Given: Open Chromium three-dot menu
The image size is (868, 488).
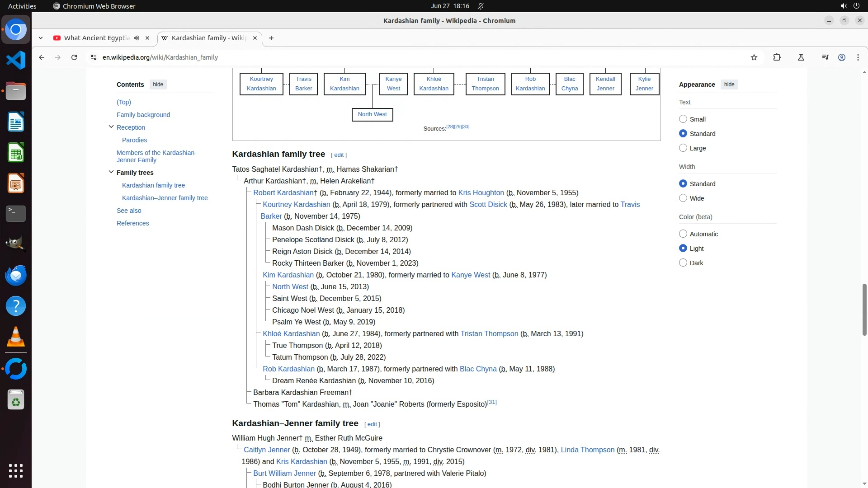Looking at the screenshot, I should click(x=858, y=57).
